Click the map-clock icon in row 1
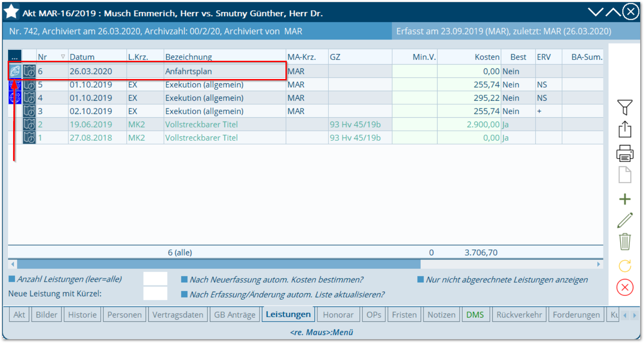The image size is (644, 343). pyautogui.click(x=29, y=138)
